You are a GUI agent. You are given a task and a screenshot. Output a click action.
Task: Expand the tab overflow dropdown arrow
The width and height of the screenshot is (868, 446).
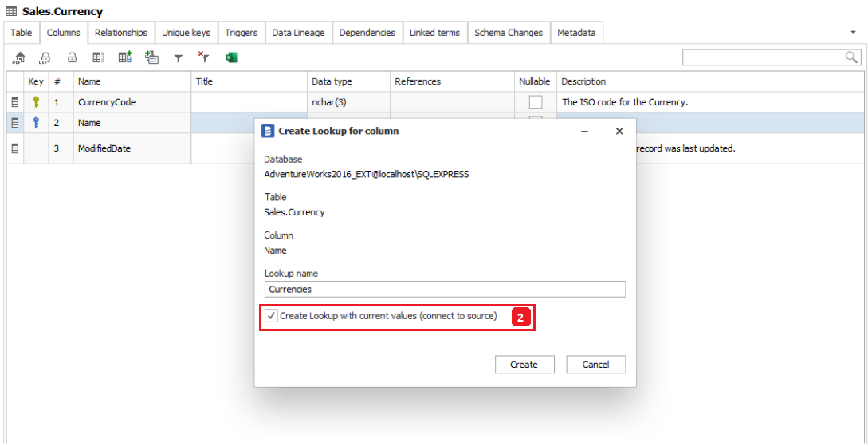854,33
